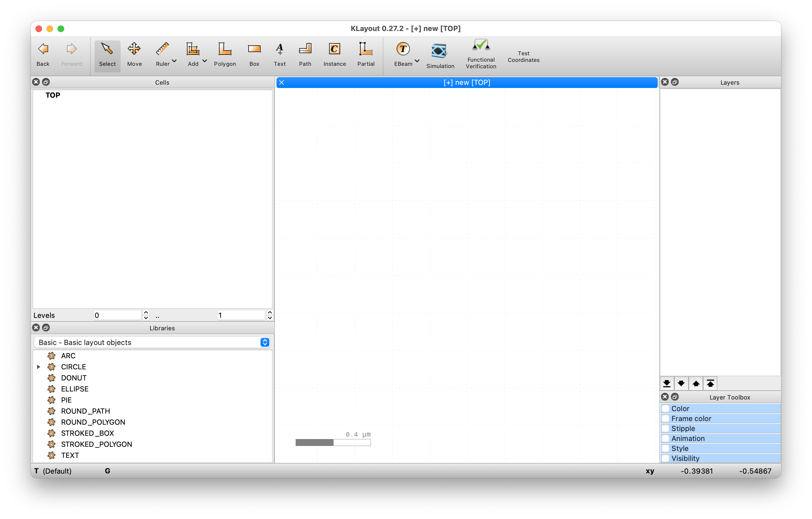Switch to Move mode

pos(134,54)
